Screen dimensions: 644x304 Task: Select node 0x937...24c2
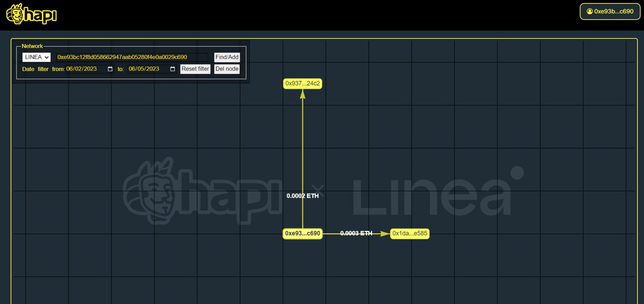tap(303, 83)
